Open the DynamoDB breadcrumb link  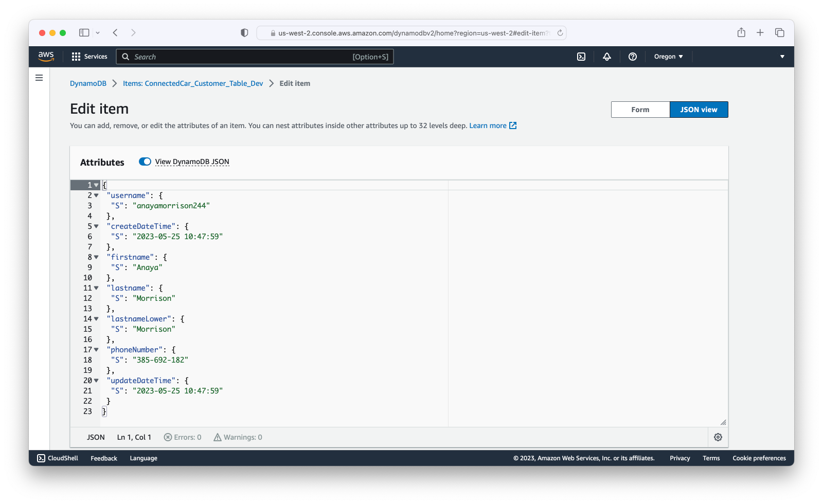click(x=88, y=83)
